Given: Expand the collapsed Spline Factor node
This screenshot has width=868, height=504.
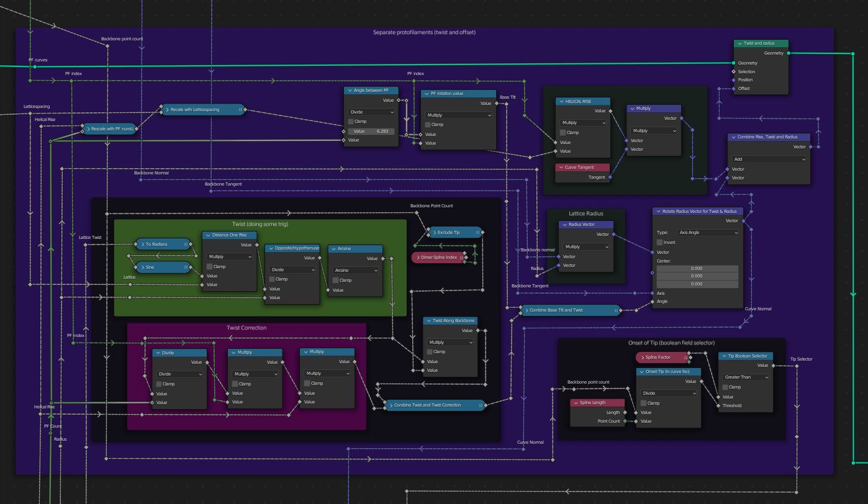Looking at the screenshot, I should coord(642,358).
